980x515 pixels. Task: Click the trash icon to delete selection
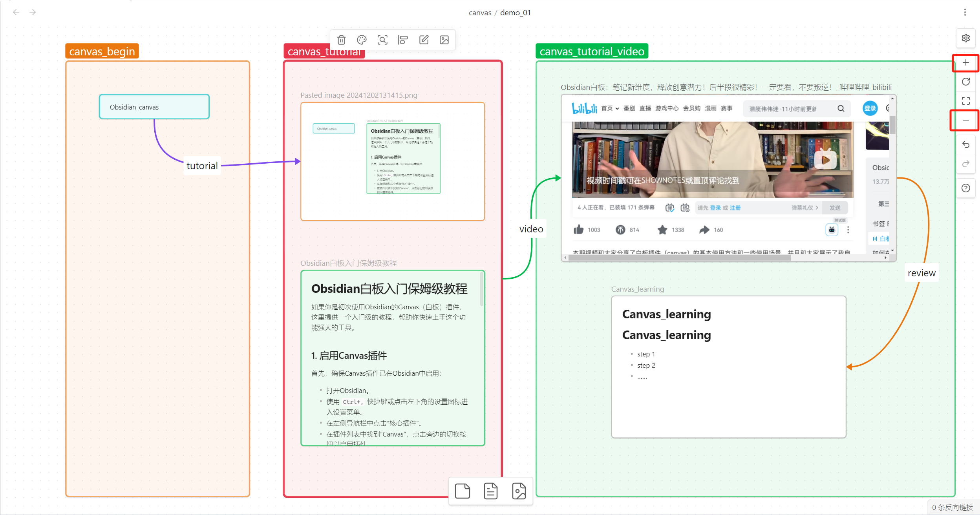pos(341,40)
